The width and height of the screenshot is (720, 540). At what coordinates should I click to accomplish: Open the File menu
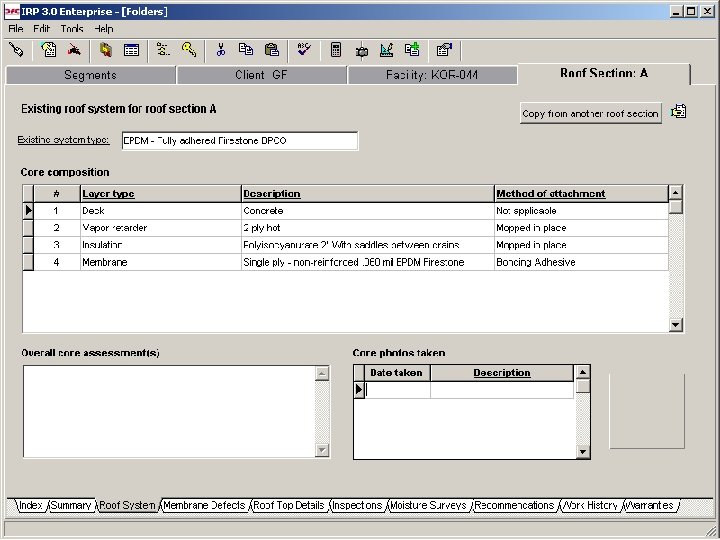point(16,29)
